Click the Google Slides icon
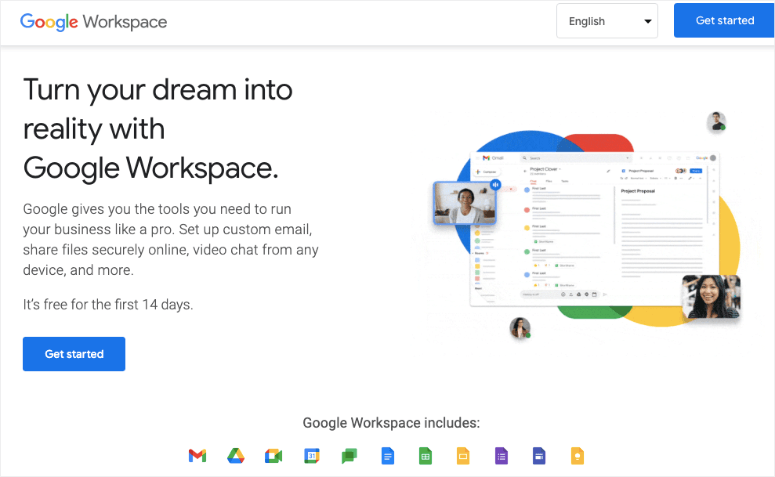 463,456
